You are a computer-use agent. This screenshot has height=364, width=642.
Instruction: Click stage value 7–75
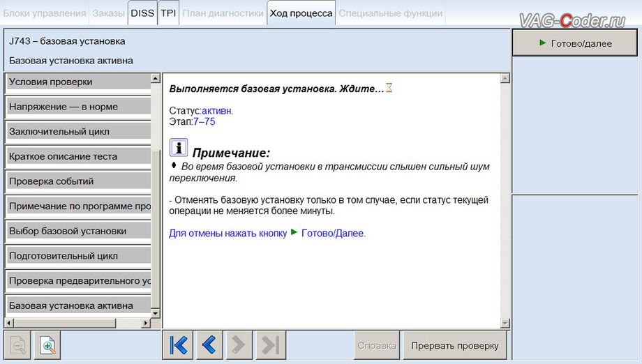click(204, 121)
